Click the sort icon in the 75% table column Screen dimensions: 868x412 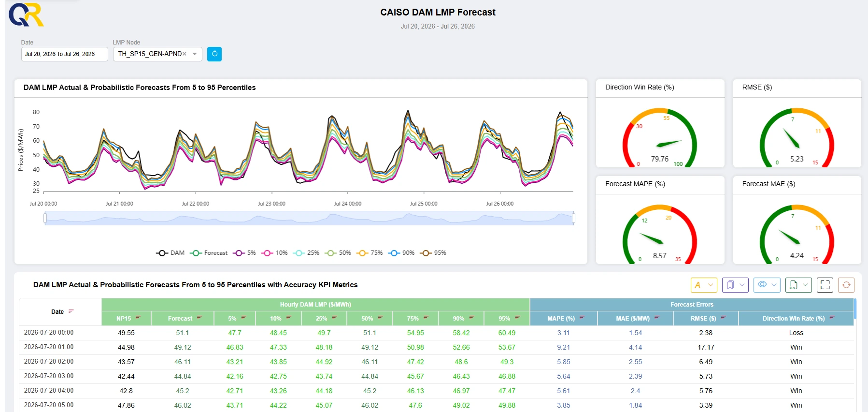coord(426,318)
